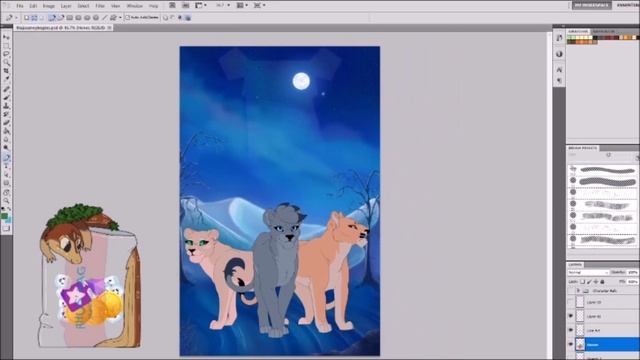Open the Edit menu
The height and width of the screenshot is (360, 640).
pyautogui.click(x=33, y=6)
